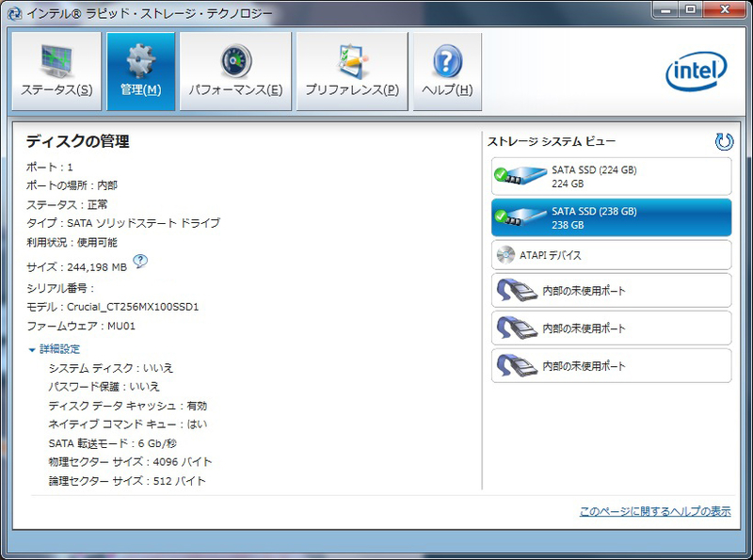Maximize the Intel Rapid Storage window
Image resolution: width=753 pixels, height=560 pixels.
690,9
